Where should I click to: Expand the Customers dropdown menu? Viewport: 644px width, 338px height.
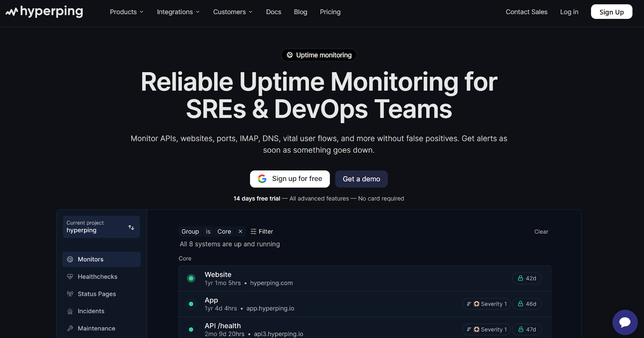click(233, 12)
